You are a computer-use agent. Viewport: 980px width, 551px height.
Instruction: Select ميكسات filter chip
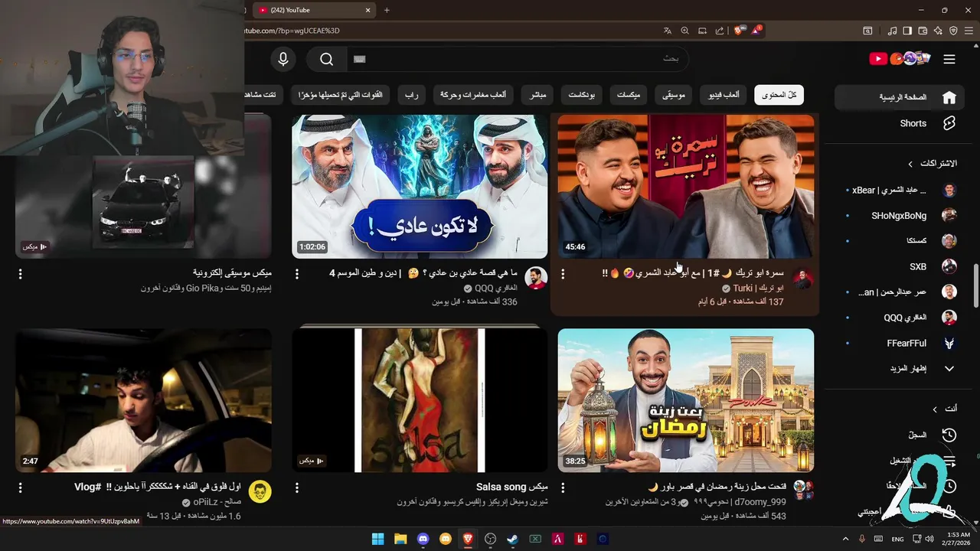pyautogui.click(x=629, y=95)
